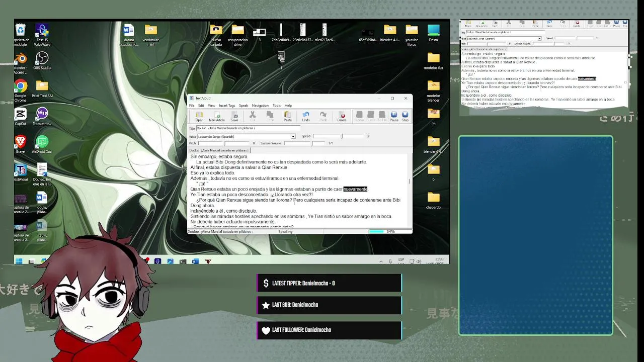
Task: Open the Edit menu
Action: [x=201, y=106]
